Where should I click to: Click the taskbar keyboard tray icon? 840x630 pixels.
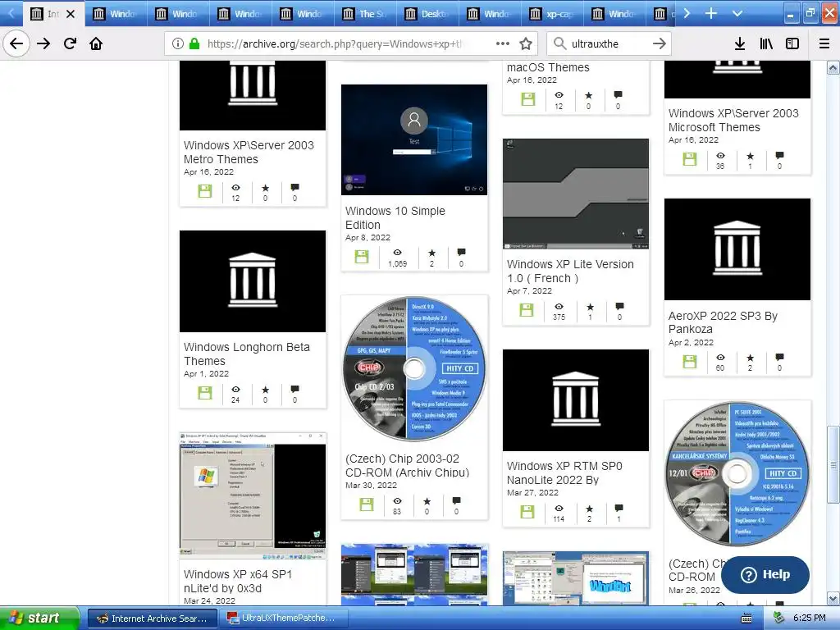tap(746, 619)
